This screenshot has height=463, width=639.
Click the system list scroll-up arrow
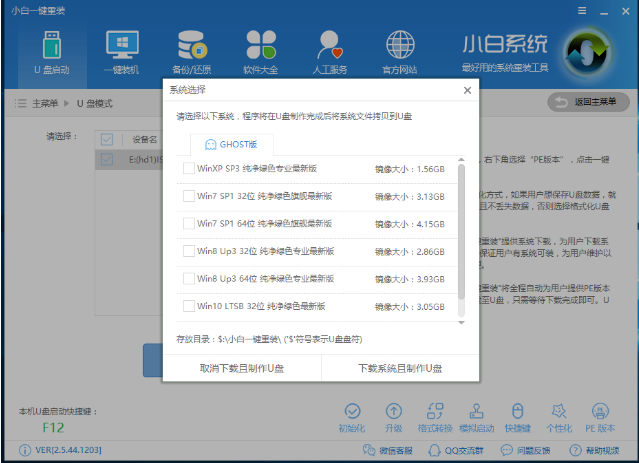click(x=461, y=160)
